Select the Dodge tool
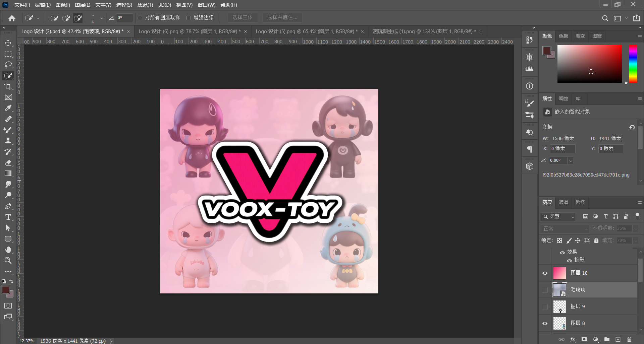 [8, 195]
